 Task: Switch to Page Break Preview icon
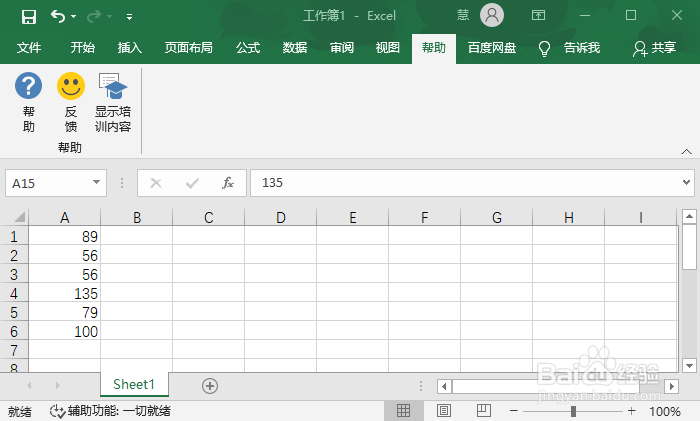pos(483,410)
